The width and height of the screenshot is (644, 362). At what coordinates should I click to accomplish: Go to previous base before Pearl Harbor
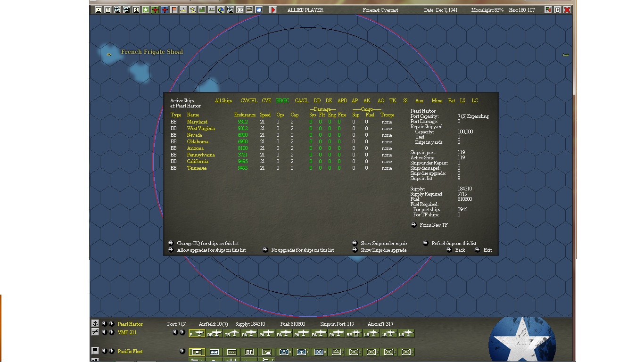(104, 324)
